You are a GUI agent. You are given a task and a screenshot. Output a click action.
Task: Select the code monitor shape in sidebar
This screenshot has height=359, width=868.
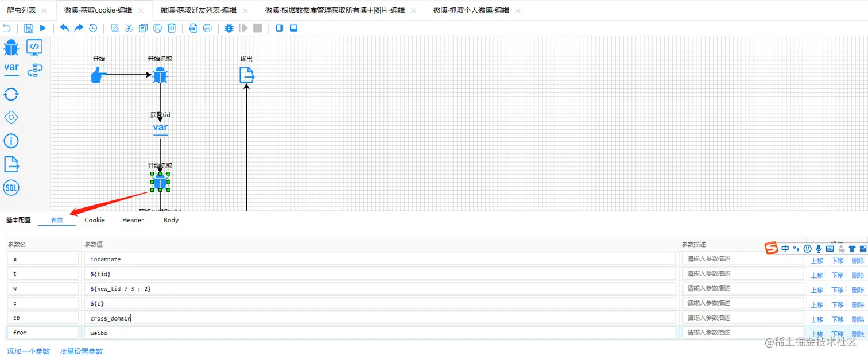(34, 47)
